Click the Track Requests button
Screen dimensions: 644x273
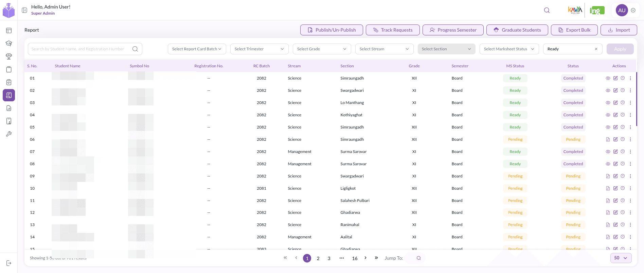coord(393,30)
